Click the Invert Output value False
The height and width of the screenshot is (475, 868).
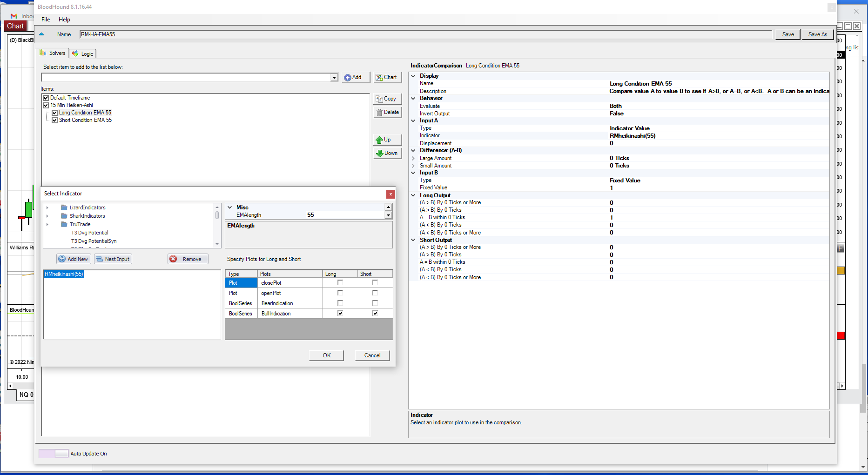(617, 114)
